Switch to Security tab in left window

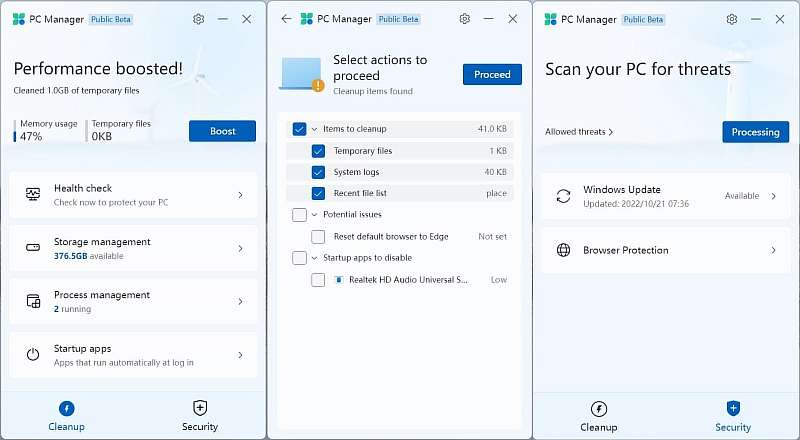[200, 415]
